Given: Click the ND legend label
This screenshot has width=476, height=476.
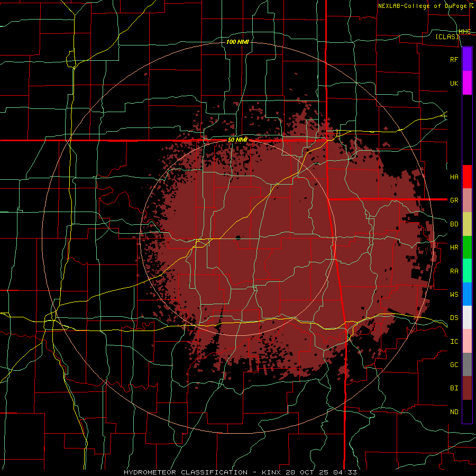Looking at the screenshot, I should tap(454, 412).
